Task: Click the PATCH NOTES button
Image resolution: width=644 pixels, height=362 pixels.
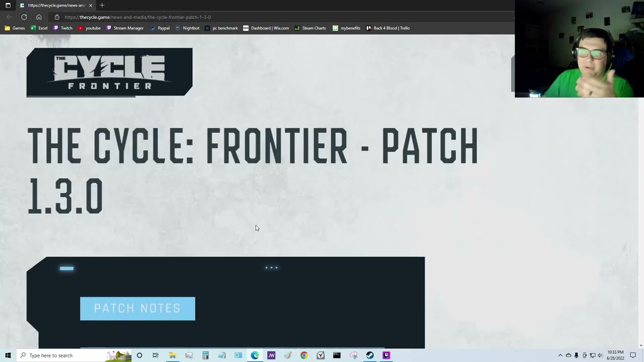Action: tap(137, 309)
